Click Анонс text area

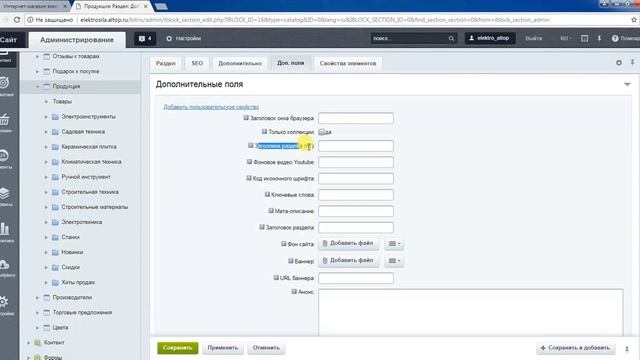tap(471, 312)
